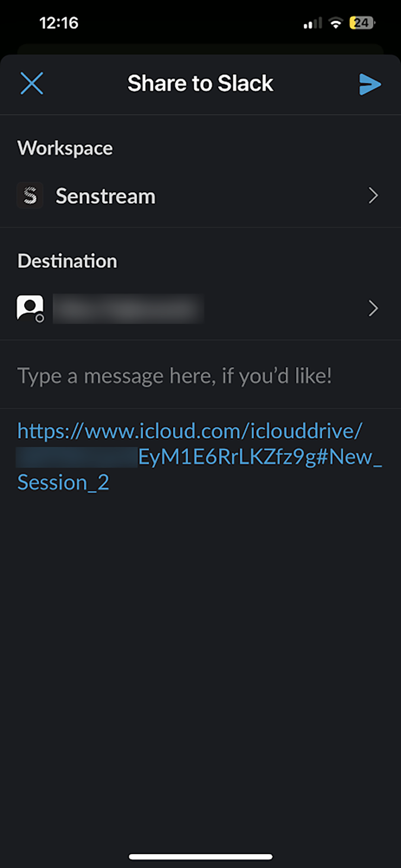Tap the battery indicator in status bar
Image resolution: width=401 pixels, height=868 pixels.
click(362, 23)
